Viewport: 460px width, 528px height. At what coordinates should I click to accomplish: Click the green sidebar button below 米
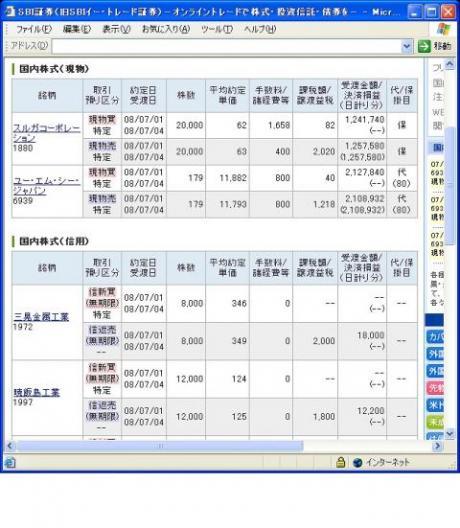pyautogui.click(x=435, y=422)
